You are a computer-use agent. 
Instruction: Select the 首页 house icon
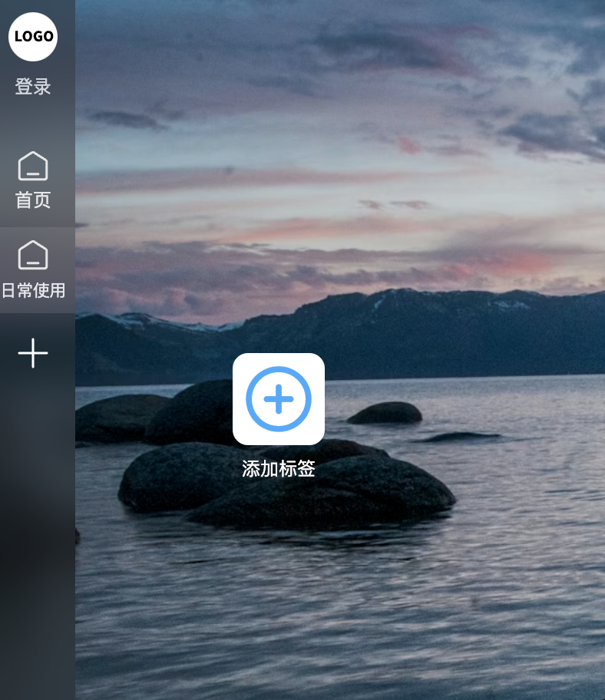(x=33, y=166)
